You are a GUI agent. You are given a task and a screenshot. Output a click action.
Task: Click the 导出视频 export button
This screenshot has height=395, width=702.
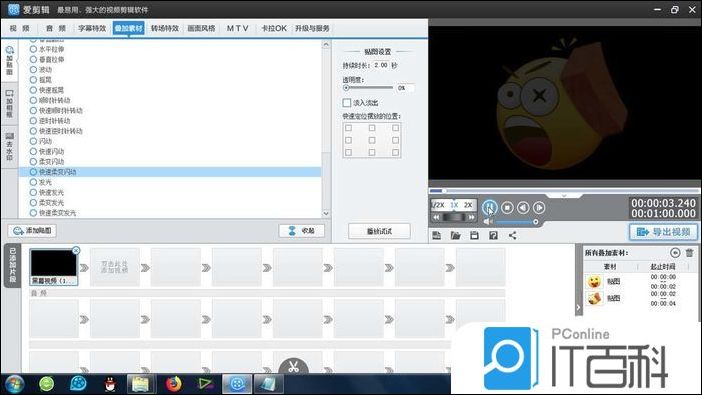point(663,232)
